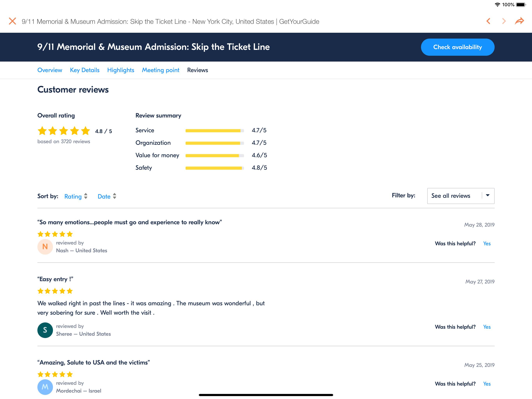This screenshot has width=532, height=399.
Task: Click "based on 3720 reviews" text
Action: (64, 141)
